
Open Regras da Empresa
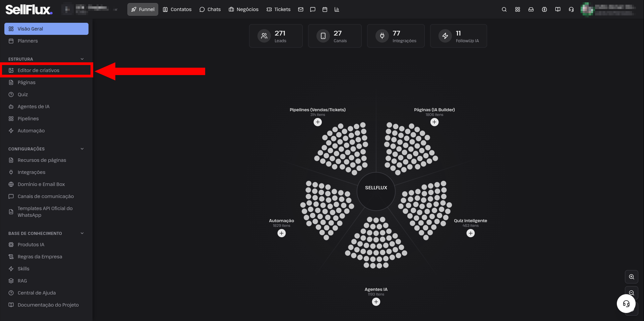point(46,257)
